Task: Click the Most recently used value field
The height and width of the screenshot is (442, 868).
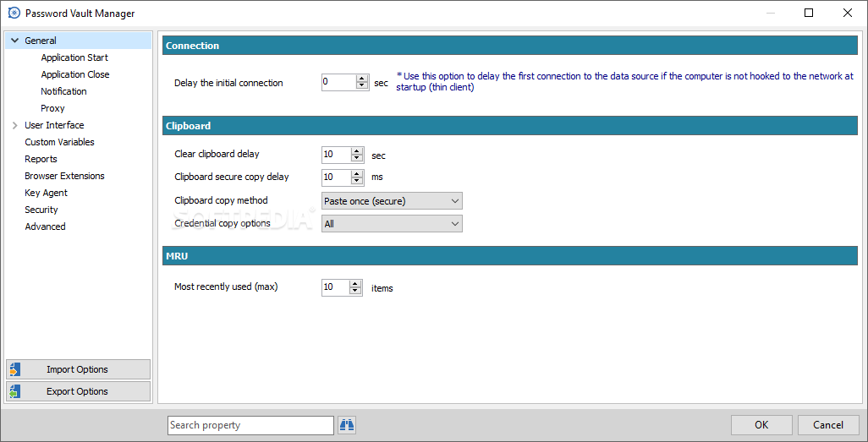Action: coord(336,287)
